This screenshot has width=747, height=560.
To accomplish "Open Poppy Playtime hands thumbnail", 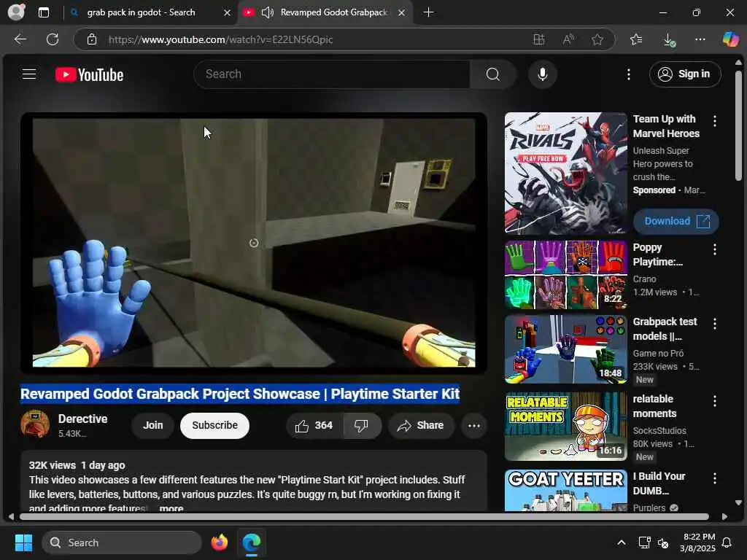I will tap(566, 275).
